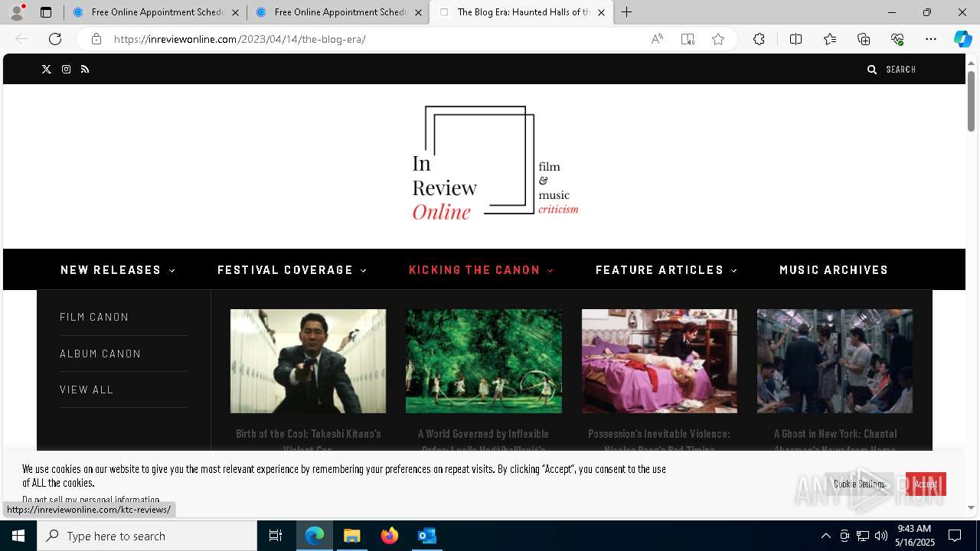Screen dimensions: 980x551
Task: Close The Blog Era tab
Action: click(601, 12)
